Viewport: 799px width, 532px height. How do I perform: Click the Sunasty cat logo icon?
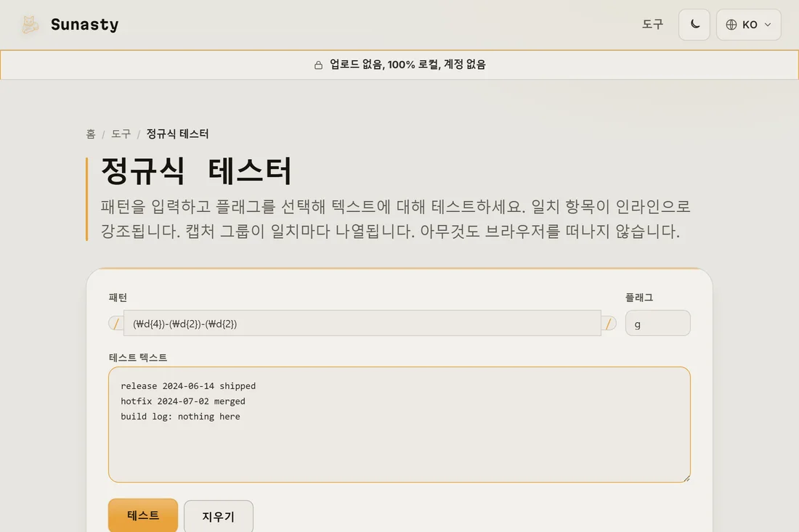[x=30, y=25]
